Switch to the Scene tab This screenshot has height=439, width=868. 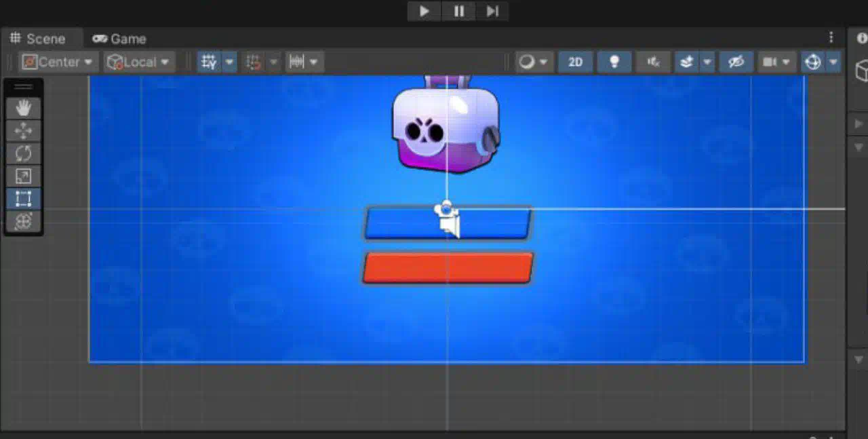point(38,39)
